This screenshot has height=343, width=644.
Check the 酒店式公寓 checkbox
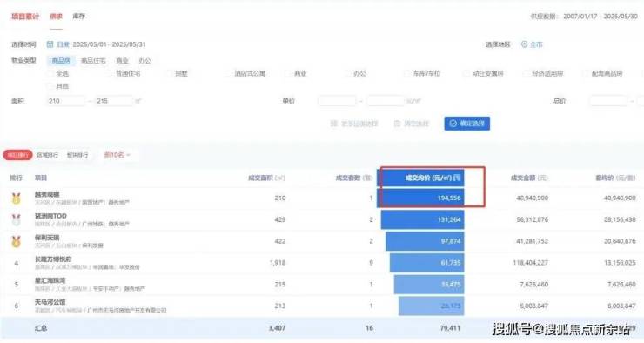(x=228, y=73)
